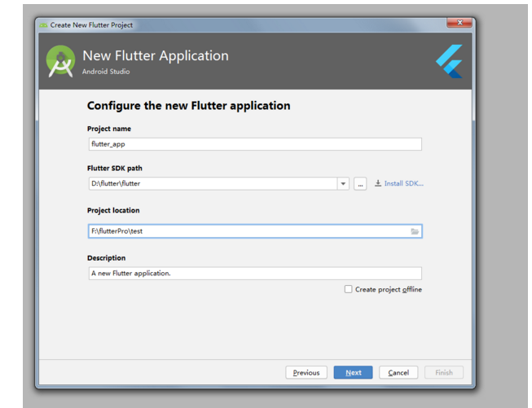Click the folder browse icon in Project location
Viewport: 532px width, 408px height.
click(x=415, y=231)
